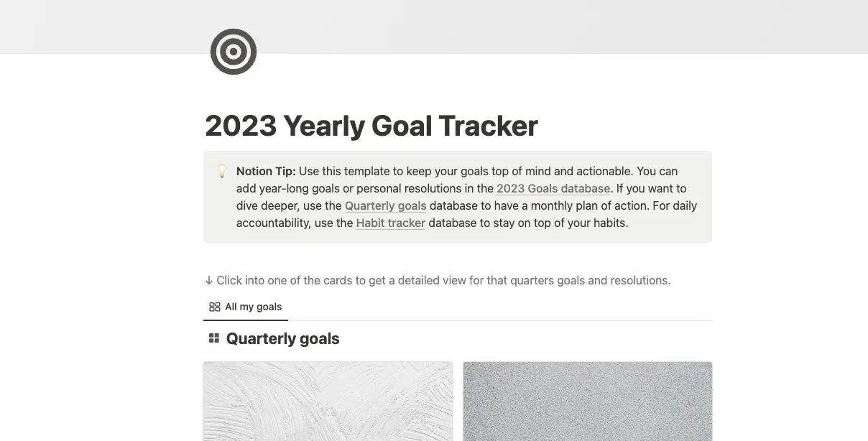Image resolution: width=868 pixels, height=441 pixels.
Task: Open the 2023 Goals database link
Action: pyautogui.click(x=553, y=188)
